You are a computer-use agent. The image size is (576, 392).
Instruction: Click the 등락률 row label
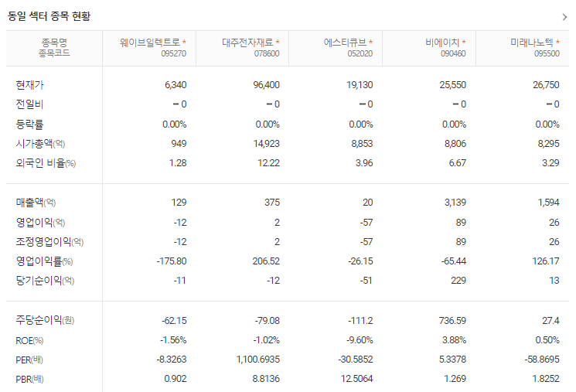[x=29, y=124]
